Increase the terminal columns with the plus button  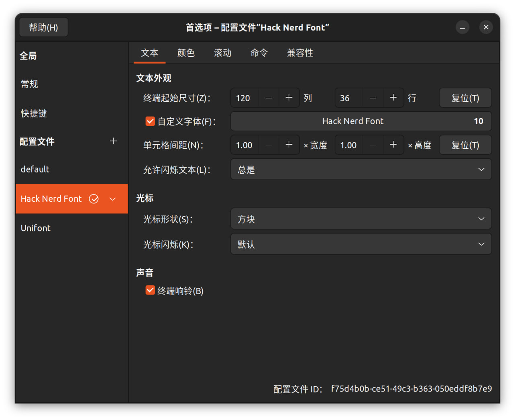[x=289, y=98]
